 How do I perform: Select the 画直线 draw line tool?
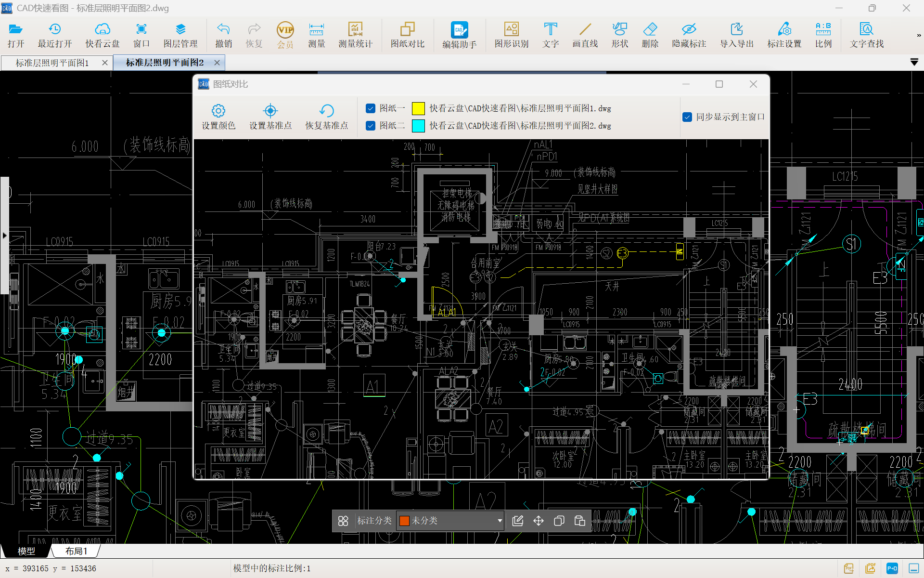[585, 35]
